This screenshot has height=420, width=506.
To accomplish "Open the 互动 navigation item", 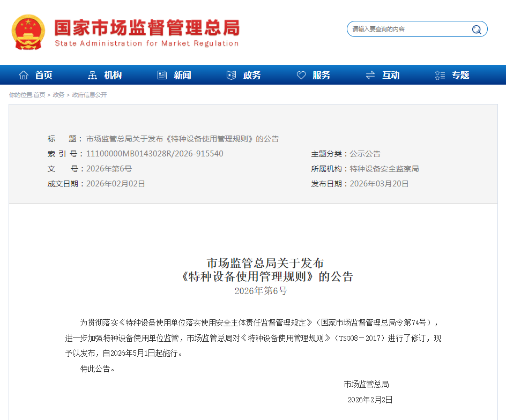I will [390, 74].
